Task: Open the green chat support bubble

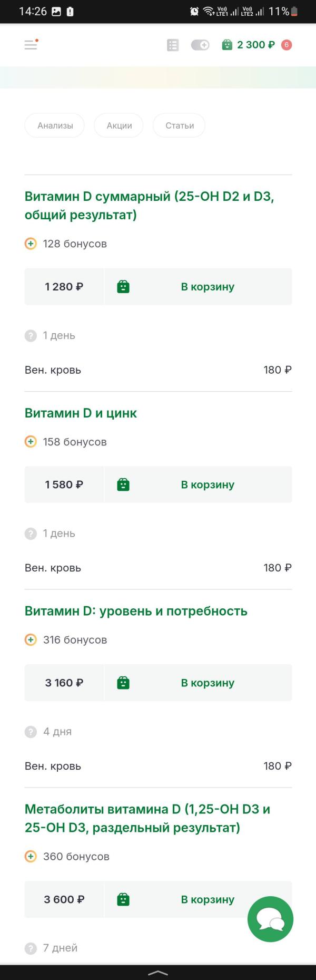Action: pyautogui.click(x=270, y=919)
